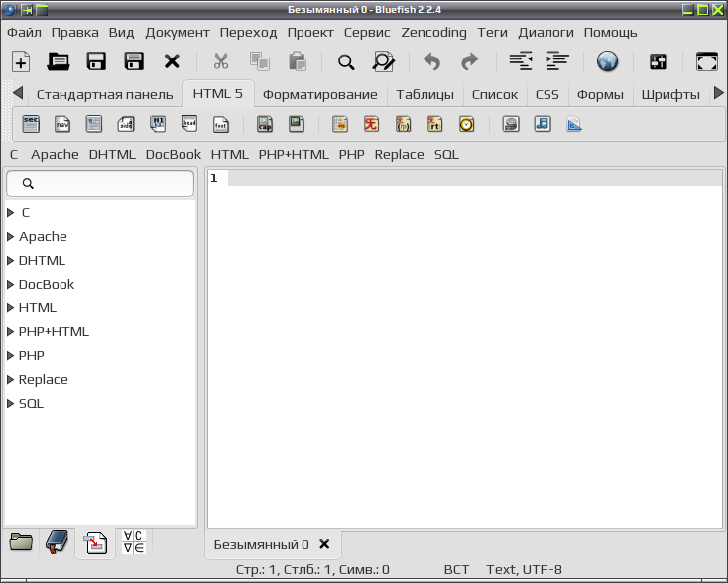
Task: Insert an hgroup tag (H1 icon)
Action: point(158,124)
